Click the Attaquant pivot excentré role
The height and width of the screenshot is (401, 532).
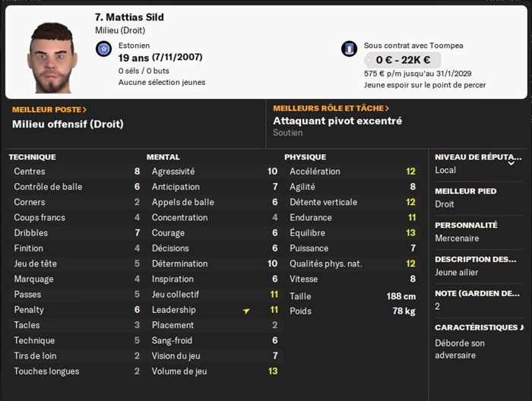337,121
